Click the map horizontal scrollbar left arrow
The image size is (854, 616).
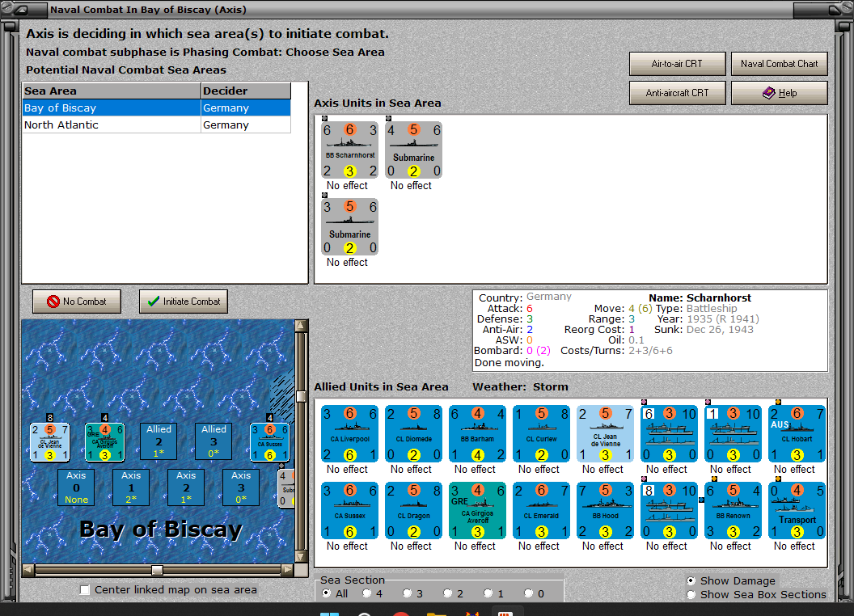tap(28, 570)
